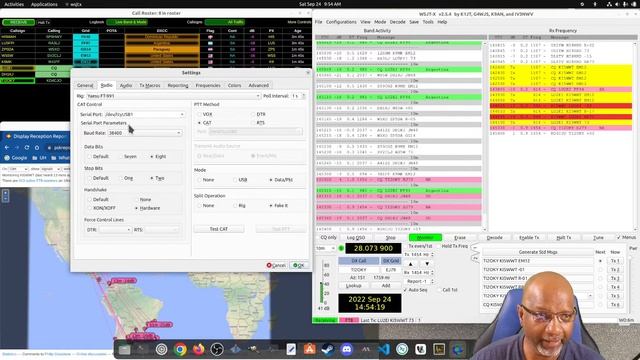Open the band selector 10m dropdown
The width and height of the screenshot is (640, 360).
pos(325,248)
